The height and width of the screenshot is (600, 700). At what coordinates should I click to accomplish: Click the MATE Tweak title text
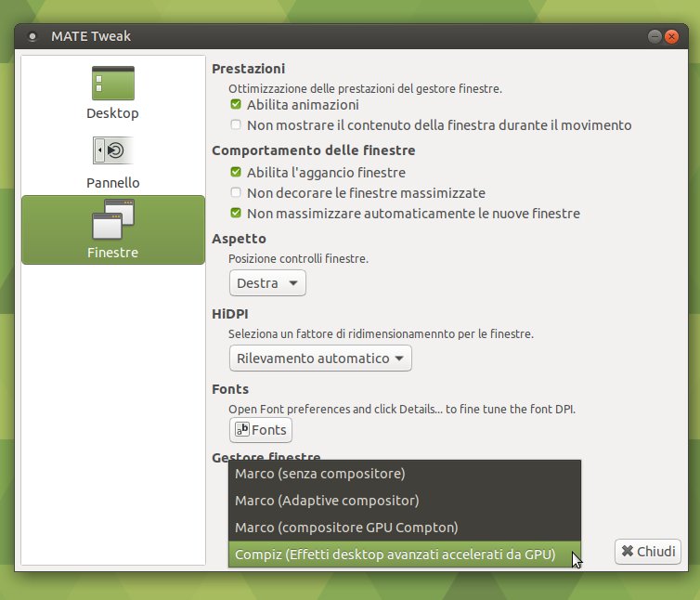tap(91, 36)
